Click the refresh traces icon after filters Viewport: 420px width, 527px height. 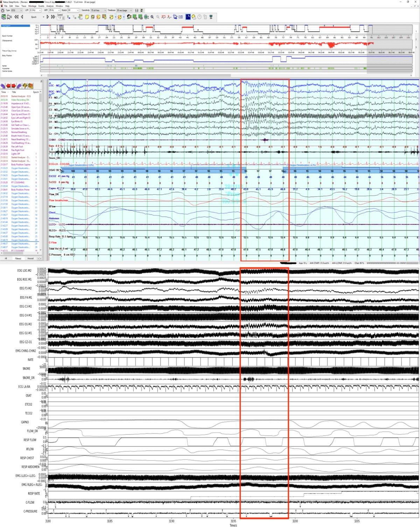point(142,10)
